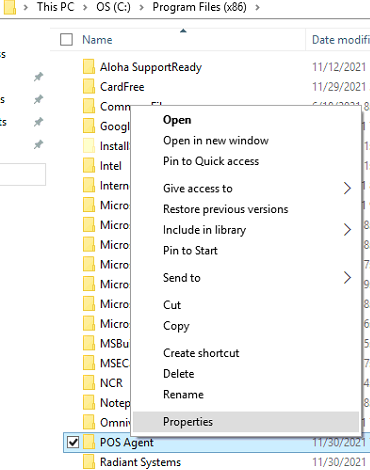Select the faded InstallShield folder icon
The image size is (370, 470).
[89, 146]
